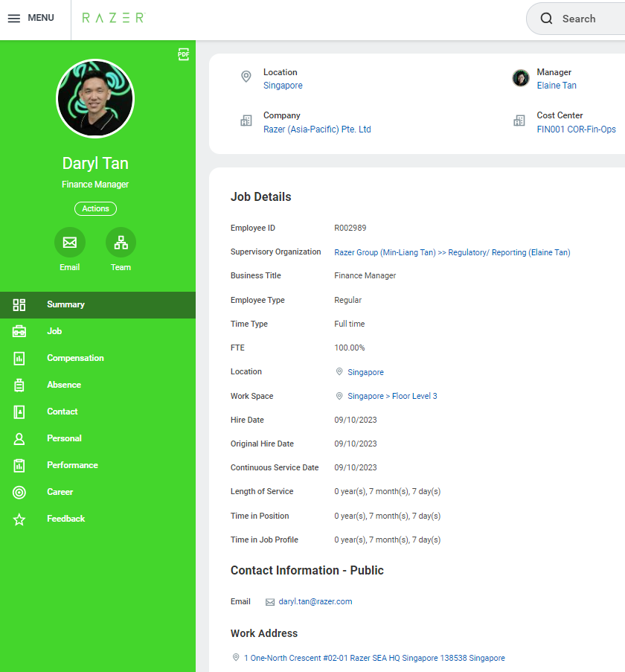Click pin icon beside Job Details Singapore location
This screenshot has width=625, height=672.
click(339, 371)
